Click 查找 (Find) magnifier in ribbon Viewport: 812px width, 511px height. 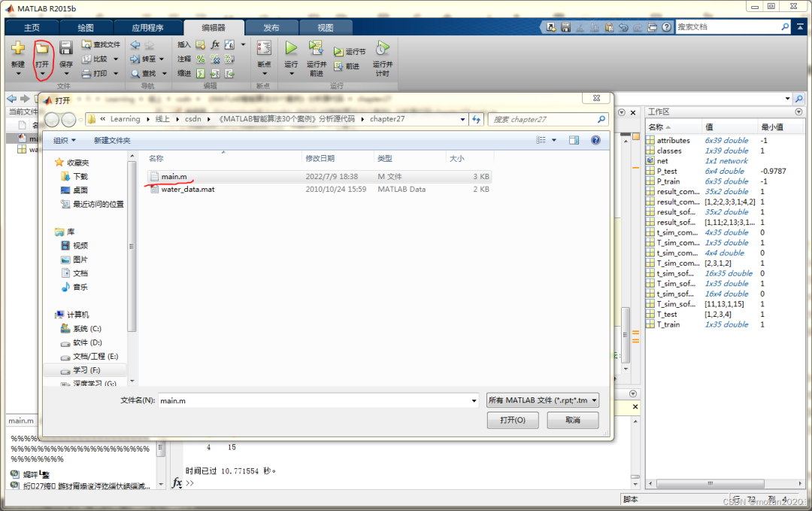coord(144,74)
